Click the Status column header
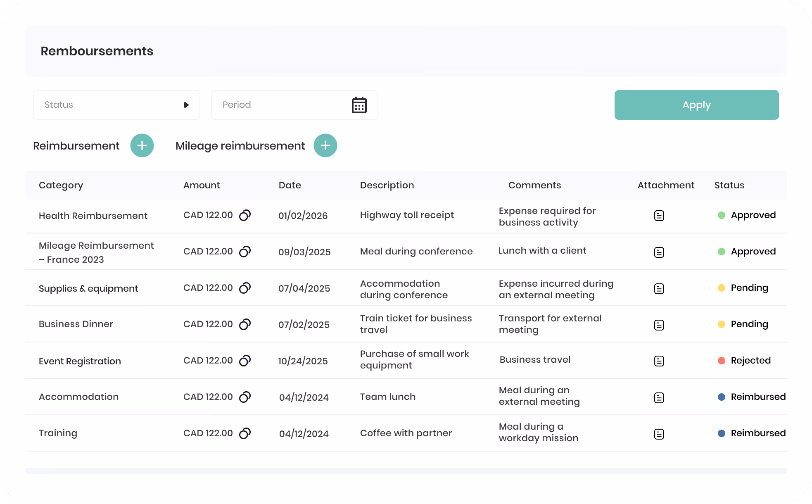 click(x=729, y=185)
